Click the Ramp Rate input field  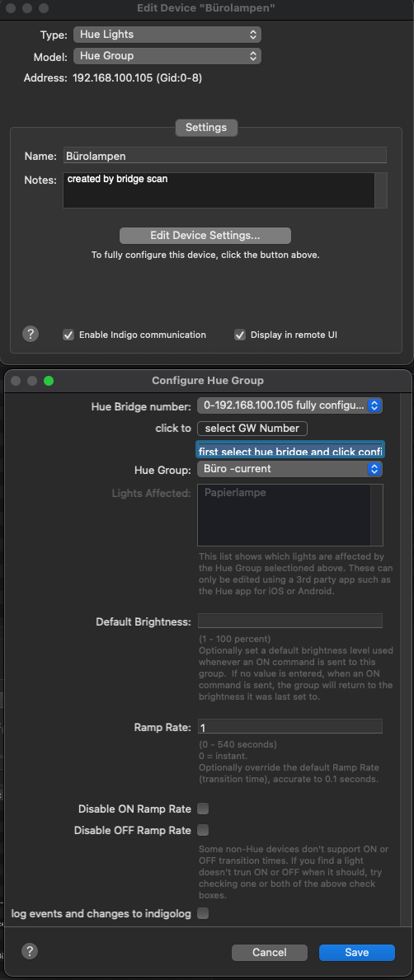tap(289, 727)
